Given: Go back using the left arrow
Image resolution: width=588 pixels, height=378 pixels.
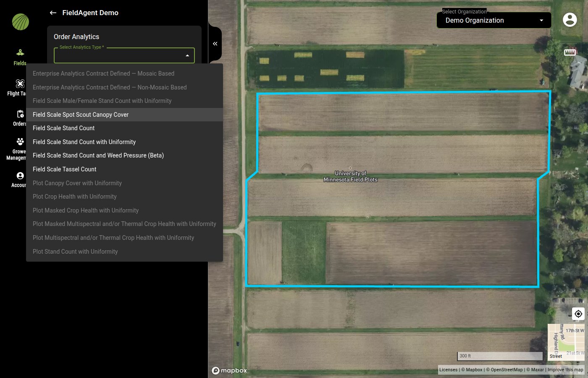Looking at the screenshot, I should 53,13.
